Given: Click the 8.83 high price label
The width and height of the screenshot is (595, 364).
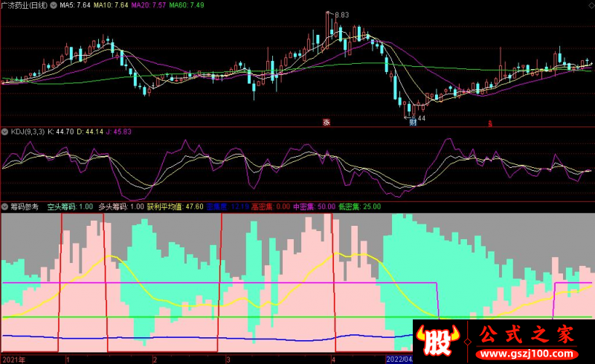Looking at the screenshot, I should point(342,15).
